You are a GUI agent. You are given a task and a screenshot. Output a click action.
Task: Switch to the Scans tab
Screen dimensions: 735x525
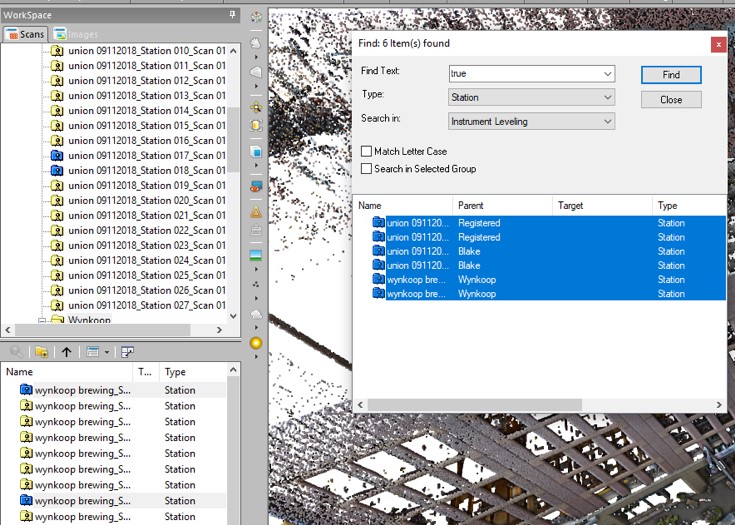tap(25, 34)
